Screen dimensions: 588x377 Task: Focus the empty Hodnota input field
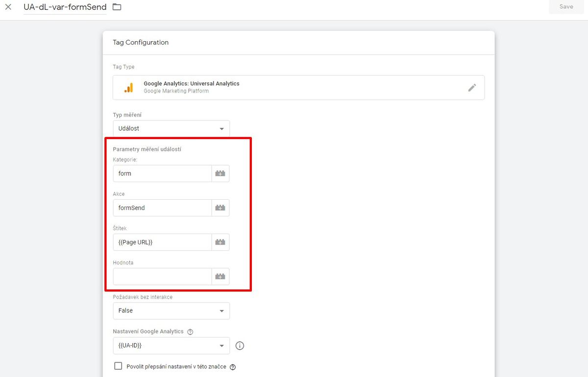point(162,276)
